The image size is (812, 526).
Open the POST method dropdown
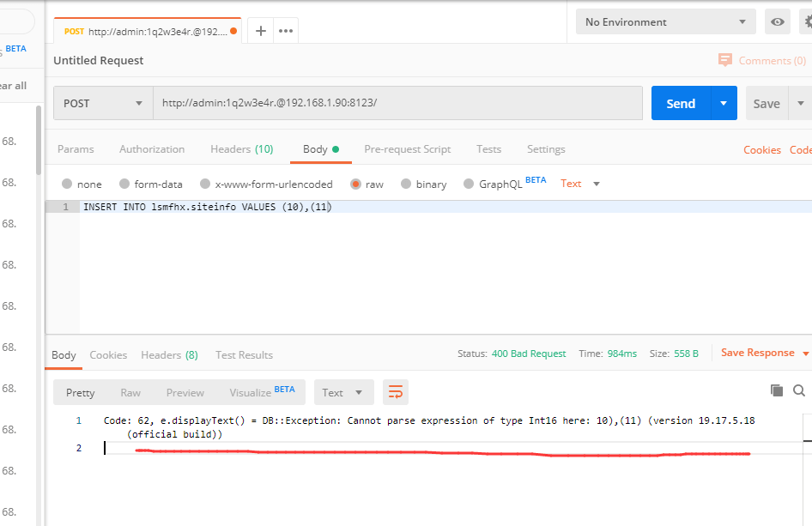(103, 103)
